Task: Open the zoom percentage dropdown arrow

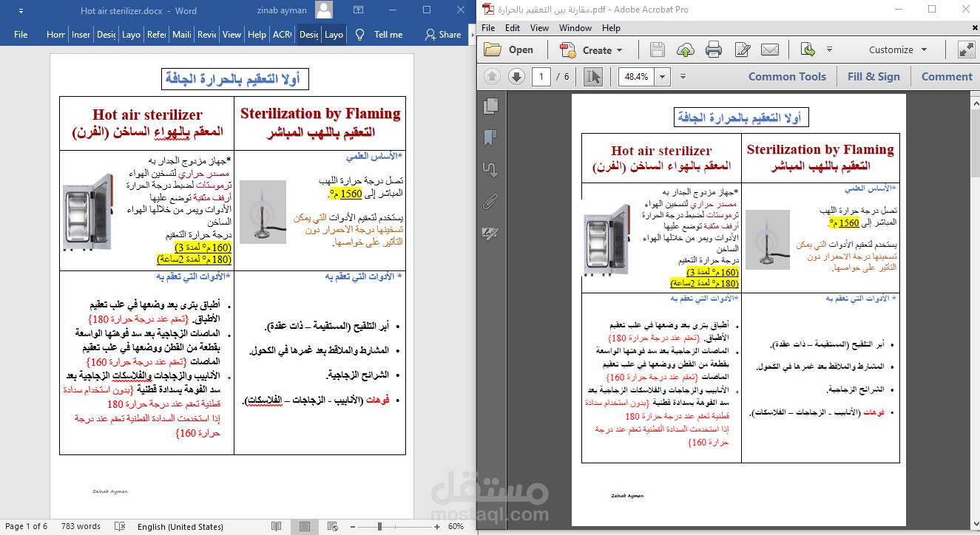Action: point(661,77)
